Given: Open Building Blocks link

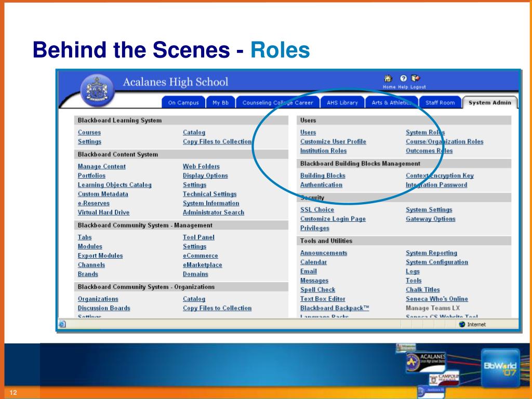Looking at the screenshot, I should click(x=323, y=176).
